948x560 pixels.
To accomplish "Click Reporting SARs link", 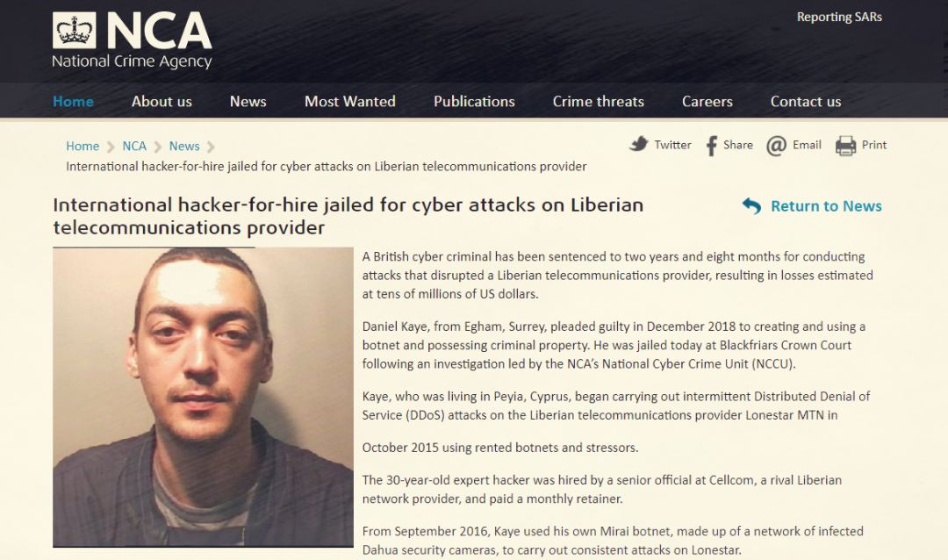I will click(839, 17).
